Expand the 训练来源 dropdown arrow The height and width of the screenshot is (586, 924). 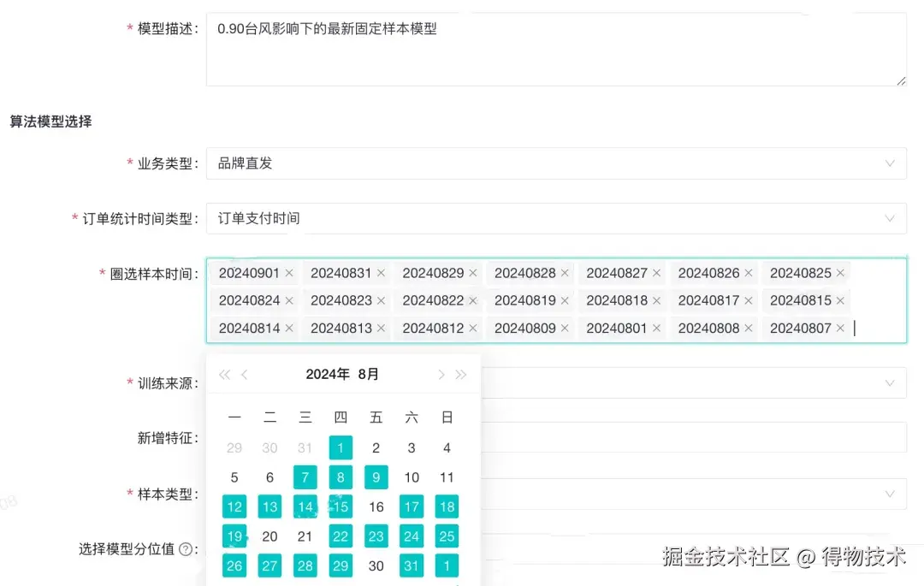click(x=890, y=382)
